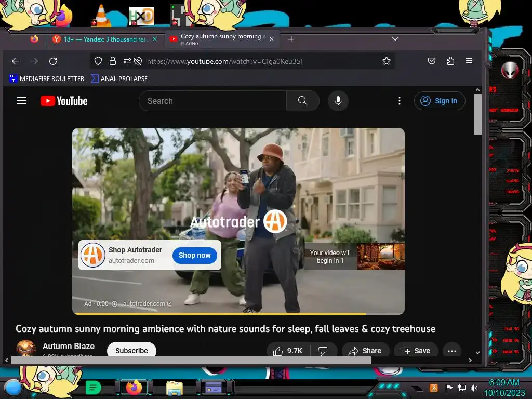Open the Start orb button

pos(13,389)
